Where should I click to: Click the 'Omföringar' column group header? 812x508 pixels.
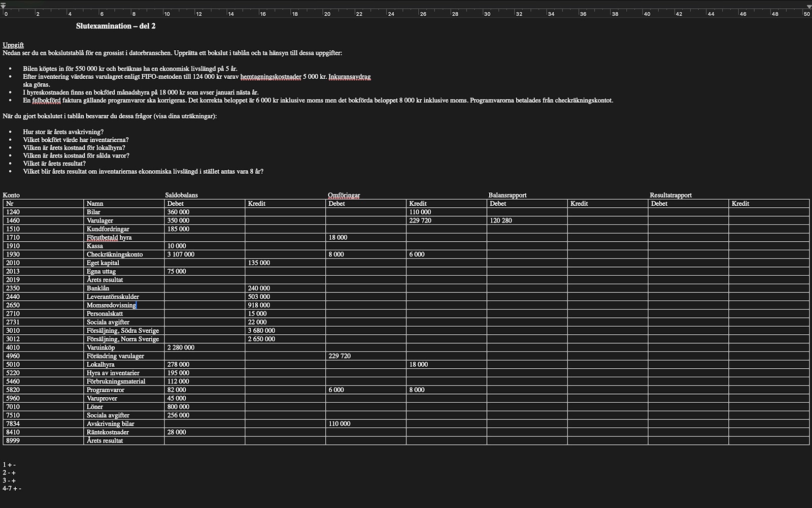[x=344, y=195]
